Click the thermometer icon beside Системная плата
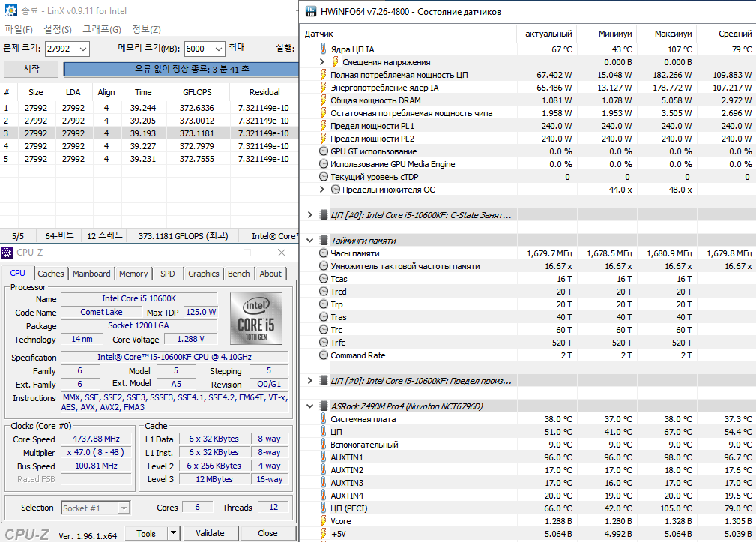Image resolution: width=756 pixels, height=542 pixels. 324,418
